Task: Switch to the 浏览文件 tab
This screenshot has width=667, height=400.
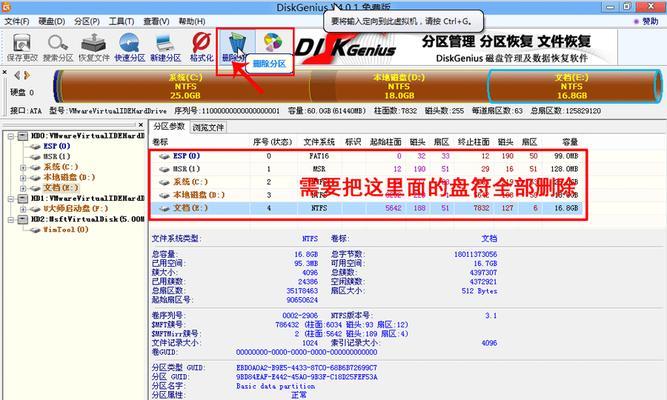Action: point(208,127)
